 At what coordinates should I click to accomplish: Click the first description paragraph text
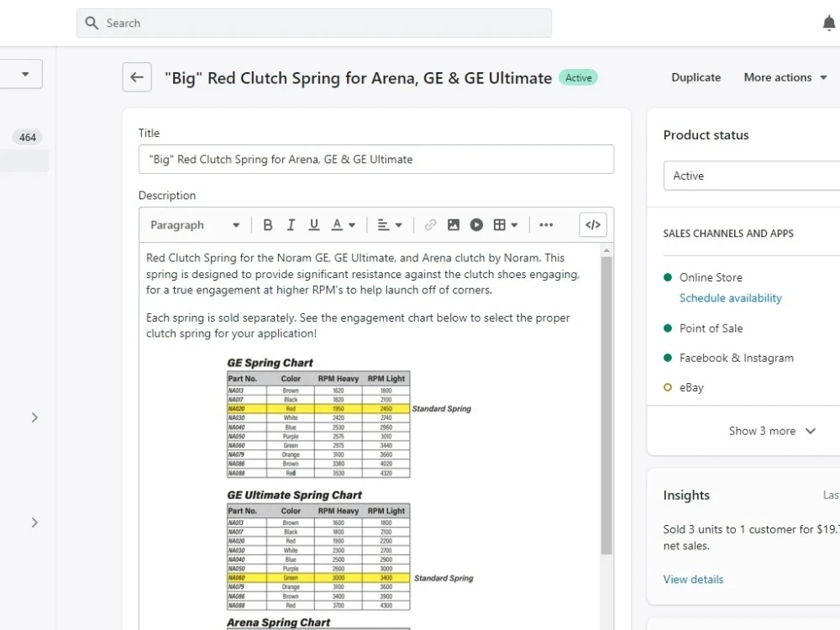[x=363, y=274]
